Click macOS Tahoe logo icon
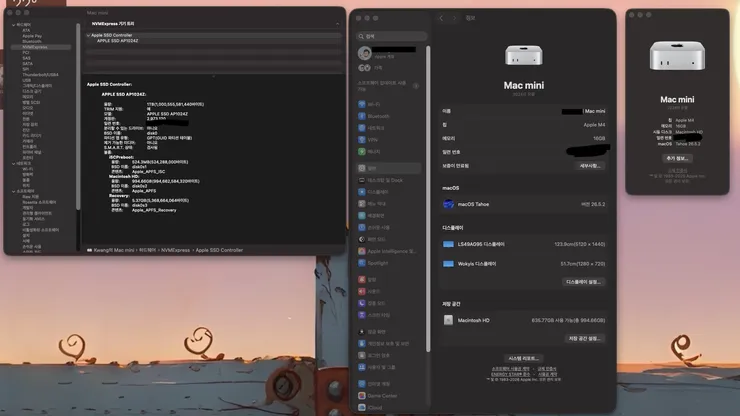This screenshot has width=740, height=416. click(448, 204)
